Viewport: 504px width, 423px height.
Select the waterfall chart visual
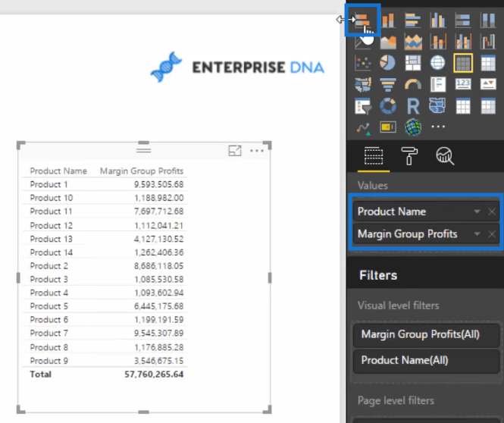point(488,42)
